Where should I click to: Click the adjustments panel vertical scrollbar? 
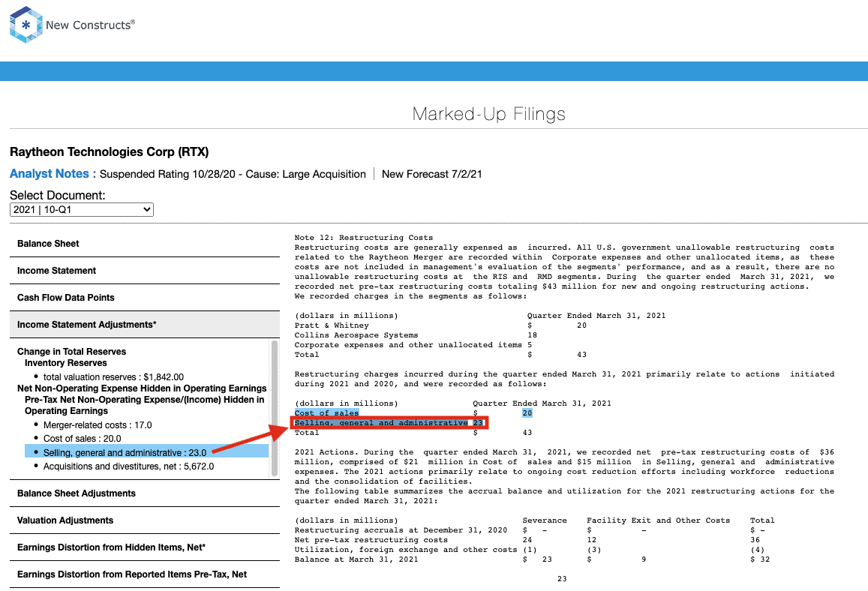pyautogui.click(x=275, y=409)
